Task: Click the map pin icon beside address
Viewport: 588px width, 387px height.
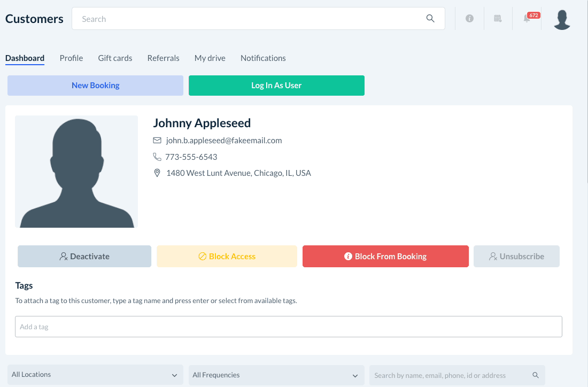Action: coord(157,173)
